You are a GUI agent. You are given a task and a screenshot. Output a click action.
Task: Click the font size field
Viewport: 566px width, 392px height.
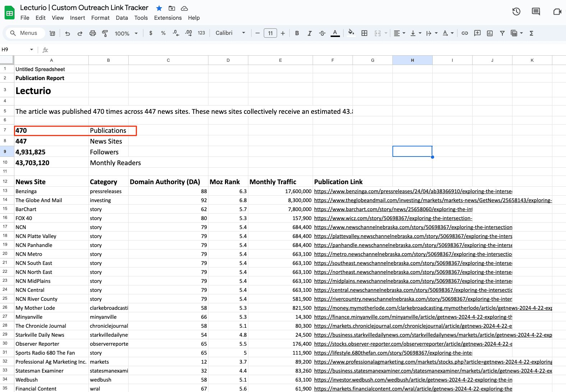coord(270,33)
